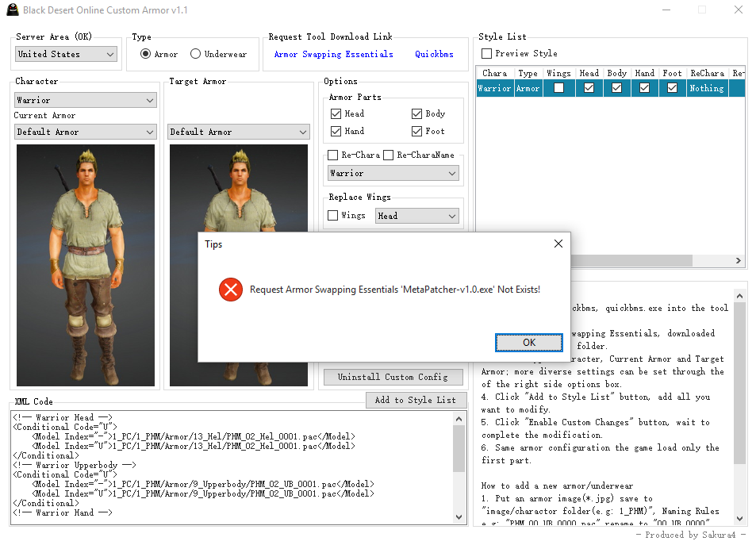This screenshot has height=545, width=756.
Task: Expand the Character Warrior dropdown
Action: (x=85, y=101)
